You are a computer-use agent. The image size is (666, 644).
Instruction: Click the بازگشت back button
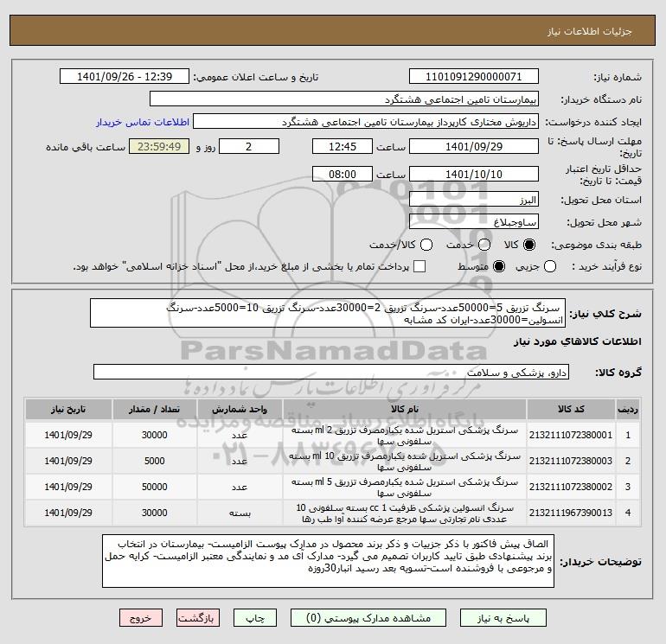coord(198,618)
